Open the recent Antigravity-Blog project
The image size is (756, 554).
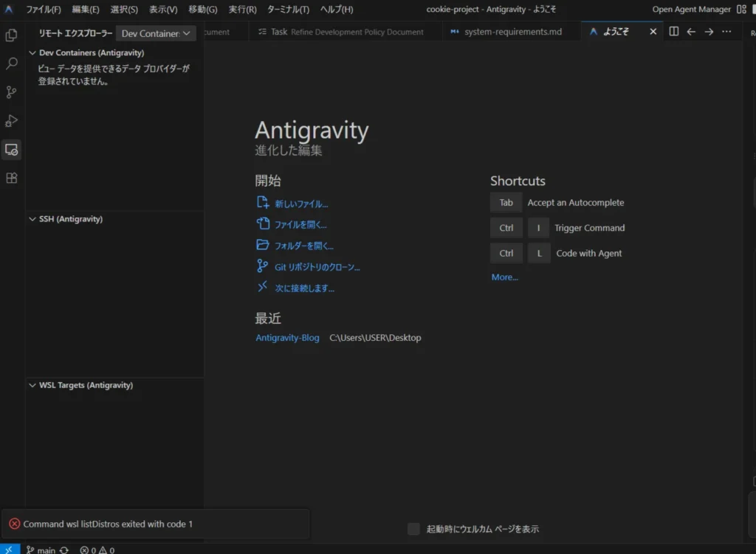click(x=287, y=338)
